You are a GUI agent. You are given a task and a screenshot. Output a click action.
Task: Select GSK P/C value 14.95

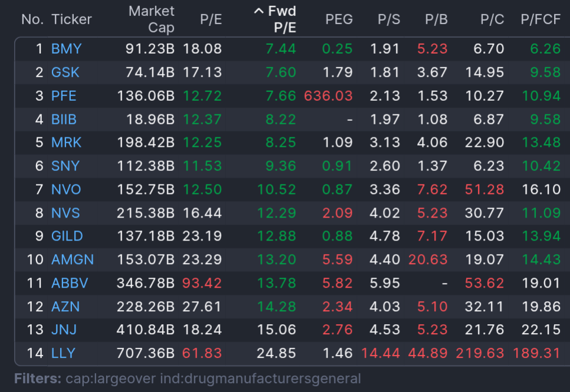click(x=484, y=73)
